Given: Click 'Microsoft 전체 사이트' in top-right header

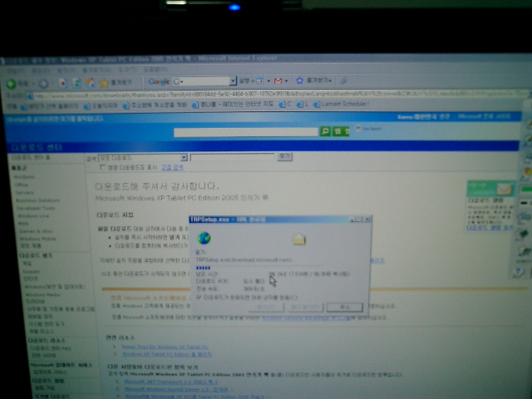Looking at the screenshot, I should 484,116.
